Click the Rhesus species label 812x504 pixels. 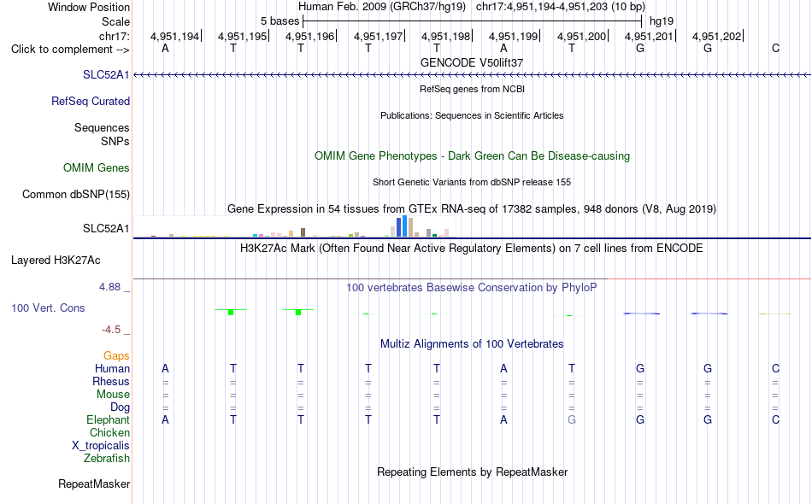(111, 381)
